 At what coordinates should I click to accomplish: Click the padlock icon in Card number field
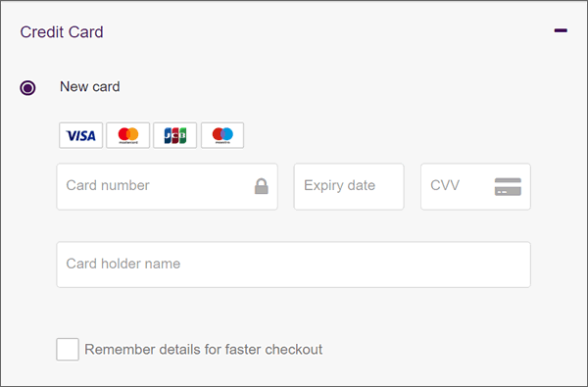tap(262, 186)
